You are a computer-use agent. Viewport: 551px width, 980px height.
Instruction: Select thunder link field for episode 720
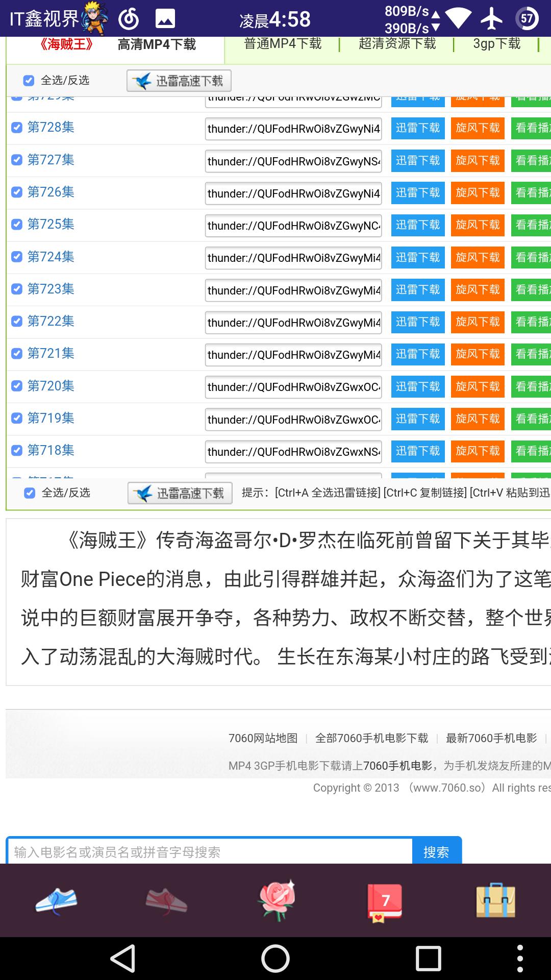293,387
